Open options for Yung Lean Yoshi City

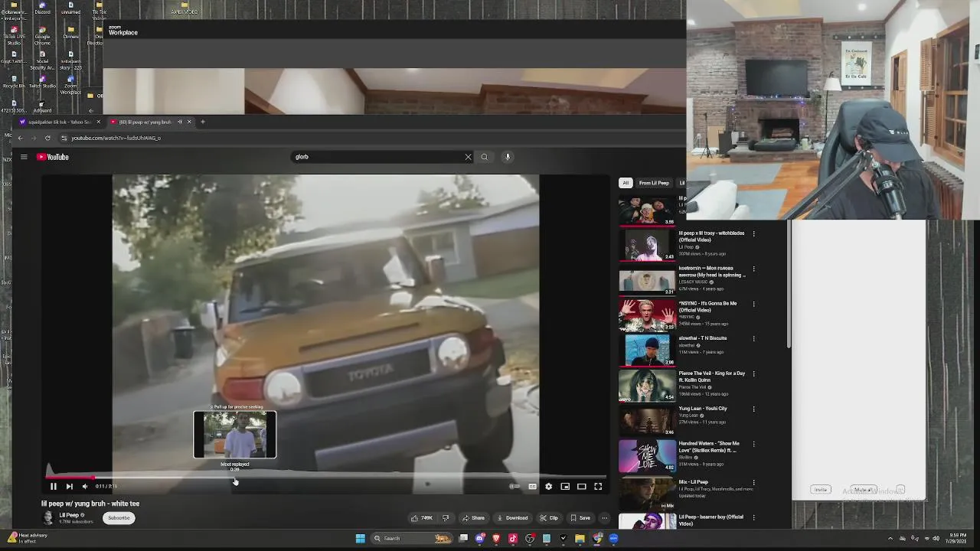[753, 409]
